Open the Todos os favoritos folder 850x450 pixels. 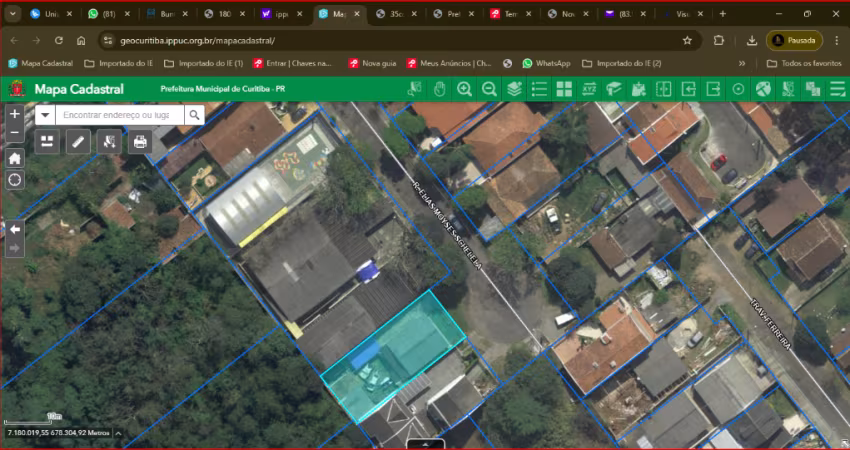pyautogui.click(x=804, y=63)
